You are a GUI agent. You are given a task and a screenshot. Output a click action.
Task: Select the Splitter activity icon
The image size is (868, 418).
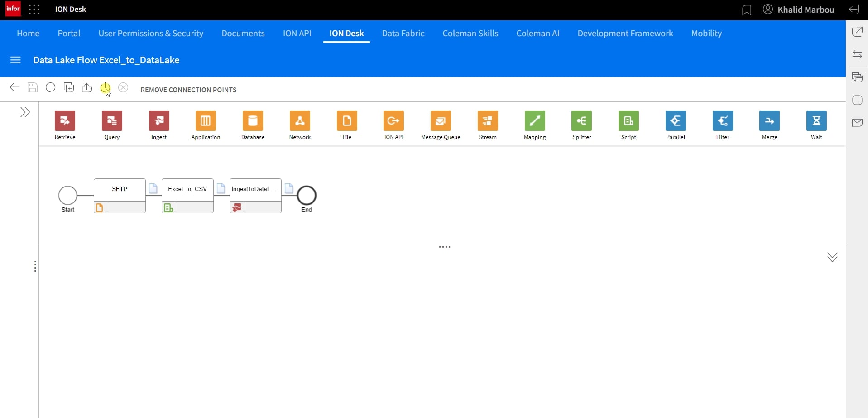[x=581, y=121]
